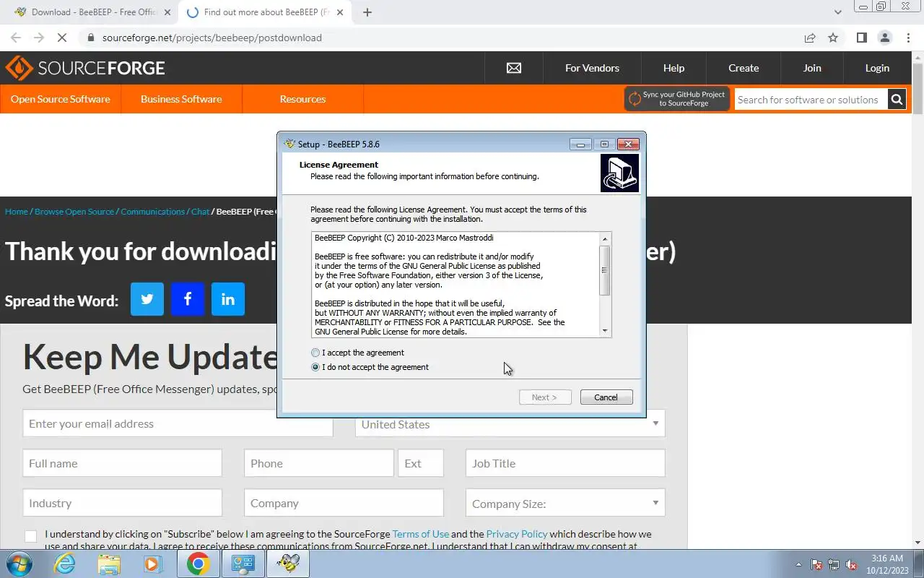Click the SourceForge logo

(85, 68)
